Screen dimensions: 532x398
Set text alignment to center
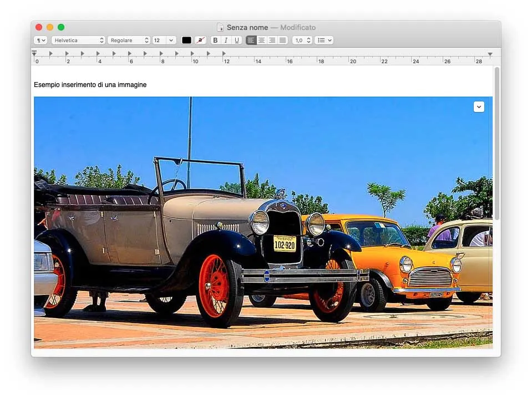tap(261, 40)
